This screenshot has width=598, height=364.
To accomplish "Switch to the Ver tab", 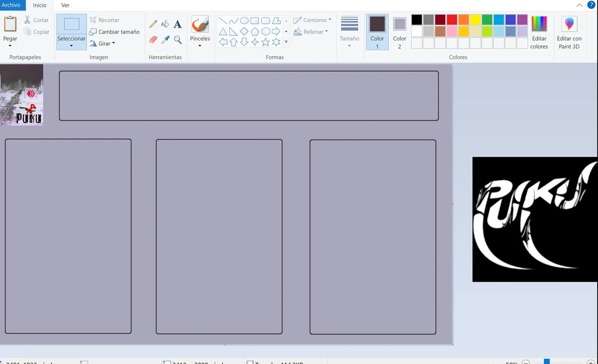I will pyautogui.click(x=65, y=5).
